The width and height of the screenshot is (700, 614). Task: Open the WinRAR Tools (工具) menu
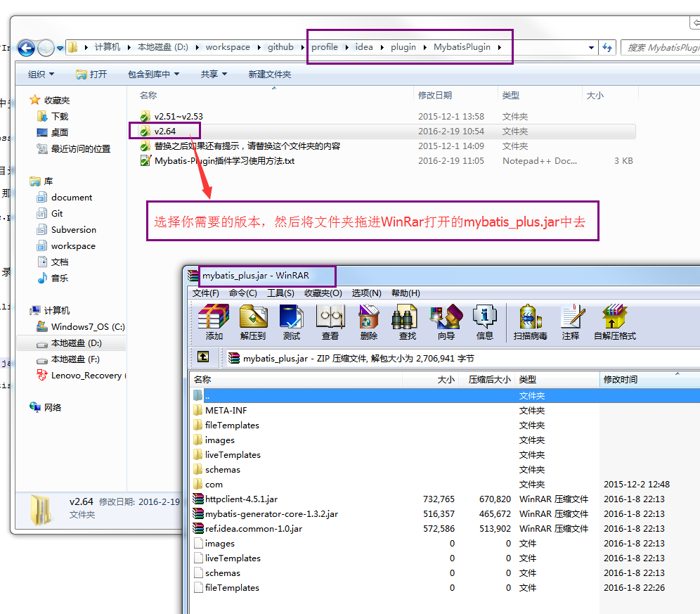[280, 293]
